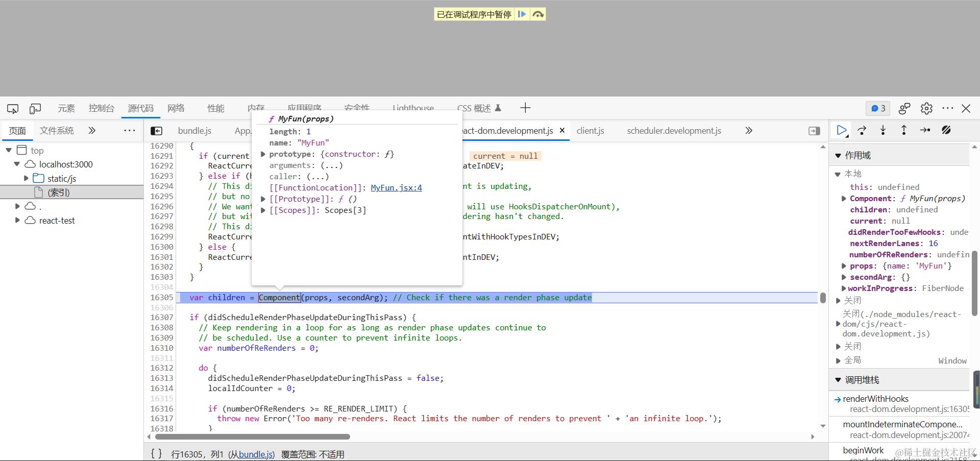
Task: Expand secondArg scope variable
Action: 844,277
